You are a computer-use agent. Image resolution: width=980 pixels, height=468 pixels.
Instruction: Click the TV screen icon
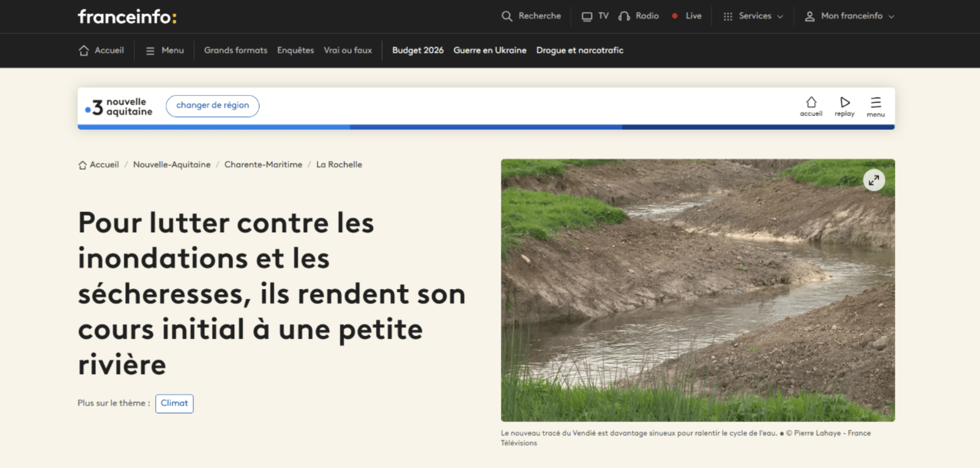pos(586,17)
